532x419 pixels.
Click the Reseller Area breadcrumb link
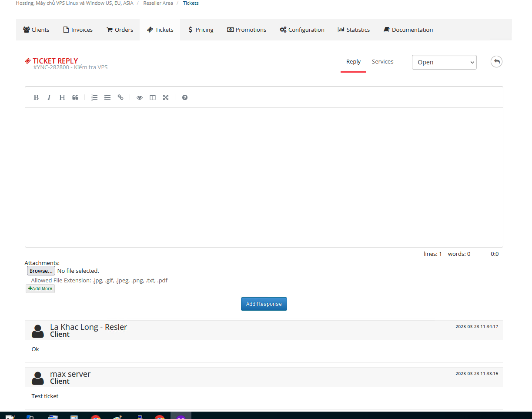(158, 3)
